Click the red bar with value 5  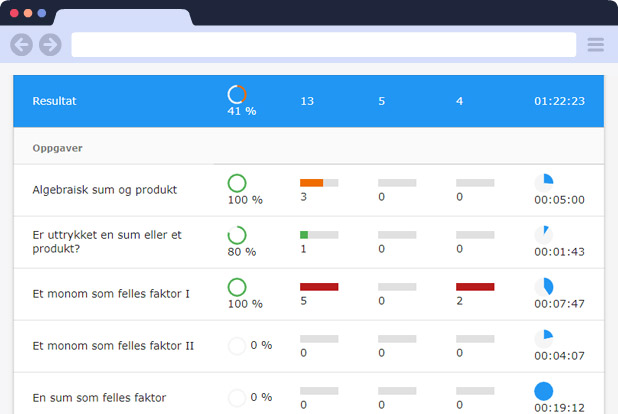click(x=318, y=287)
